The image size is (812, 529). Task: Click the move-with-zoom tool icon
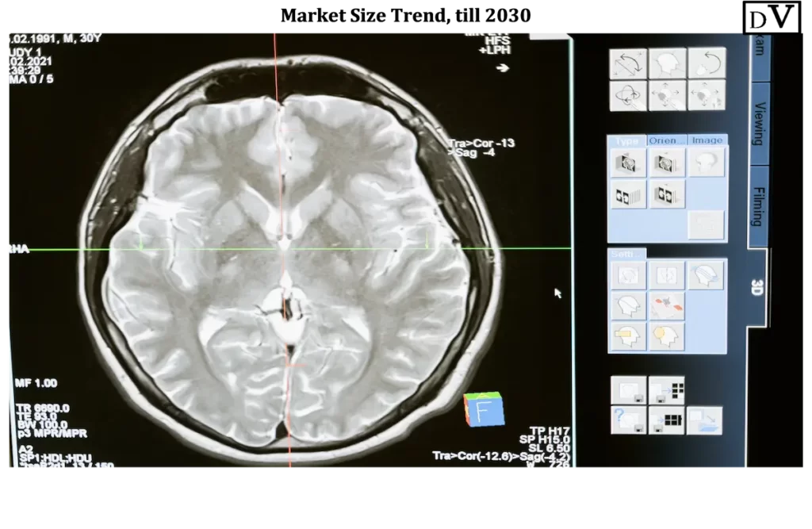(707, 96)
